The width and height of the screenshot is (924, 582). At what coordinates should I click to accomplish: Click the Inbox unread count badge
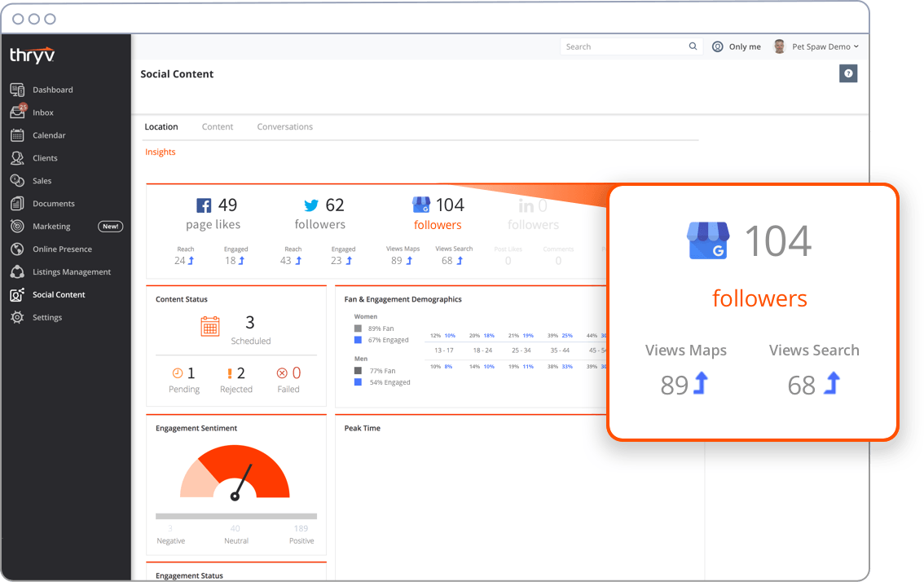click(23, 107)
